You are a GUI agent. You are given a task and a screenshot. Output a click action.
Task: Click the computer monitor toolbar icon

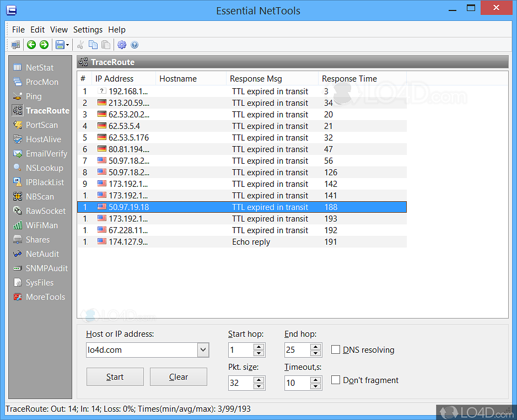tap(15, 45)
